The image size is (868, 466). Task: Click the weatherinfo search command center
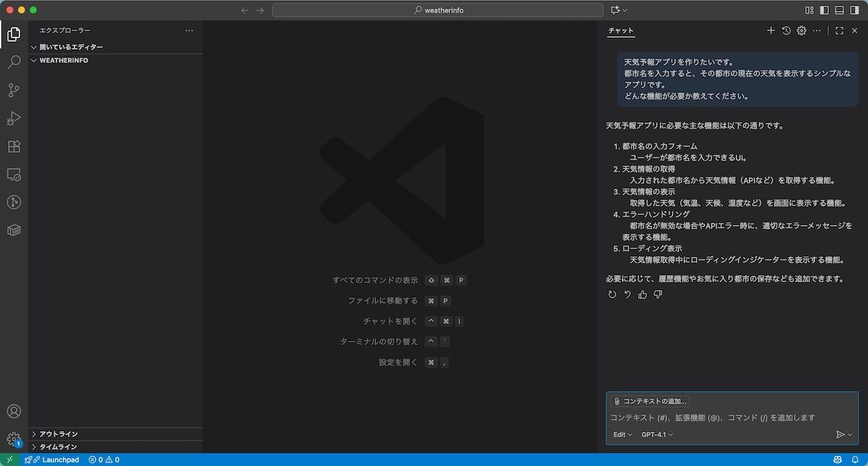pos(438,10)
